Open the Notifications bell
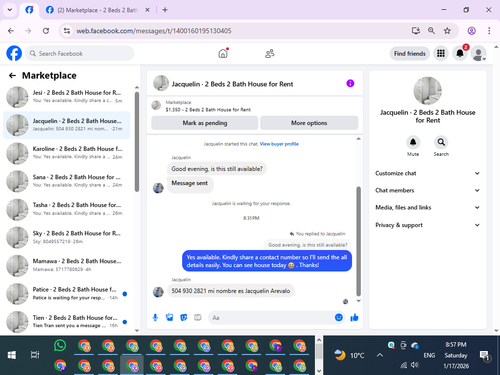 460,53
